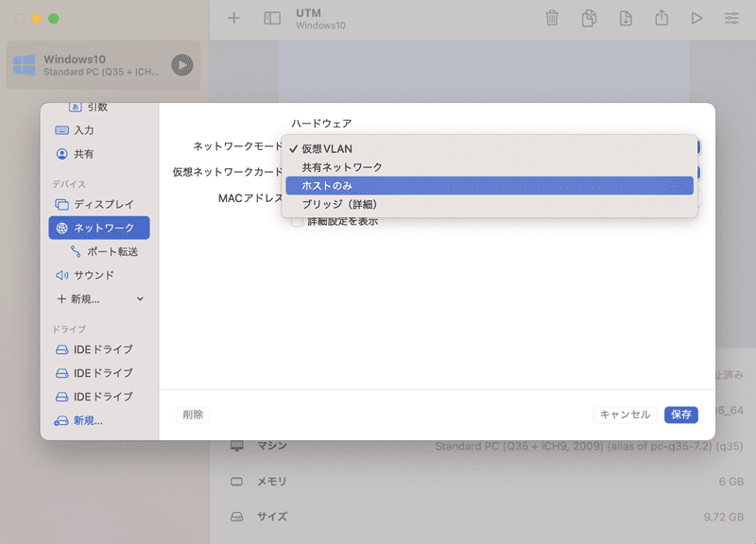Select the first IDE ドライブ entry
This screenshot has width=756, height=544.
point(99,349)
